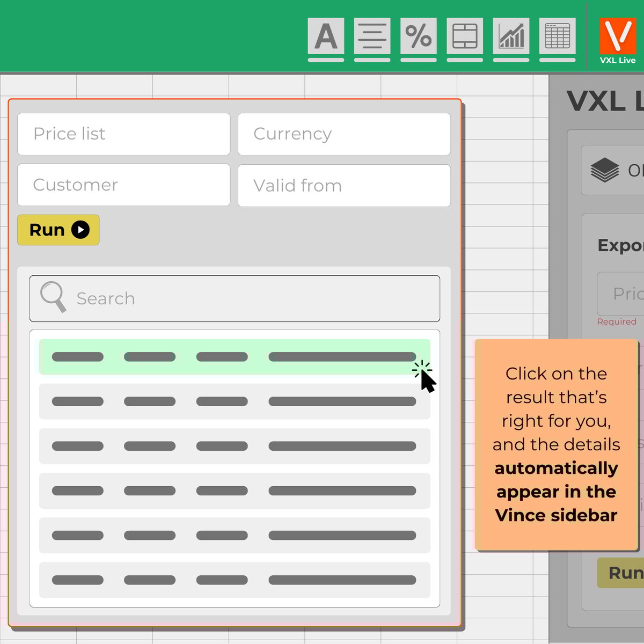Click the text alignment lines icon
This screenshot has width=644, height=644.
point(372,36)
